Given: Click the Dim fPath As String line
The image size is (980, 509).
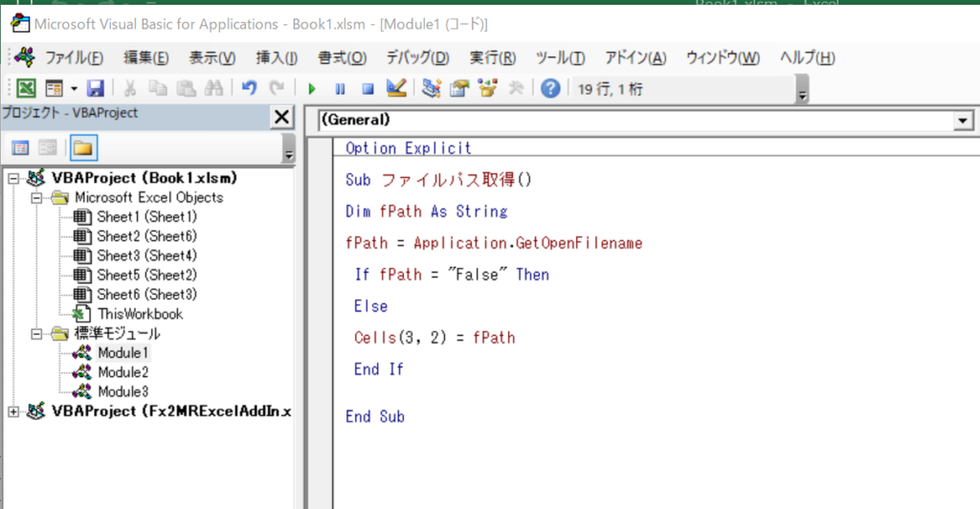Looking at the screenshot, I should [x=426, y=211].
